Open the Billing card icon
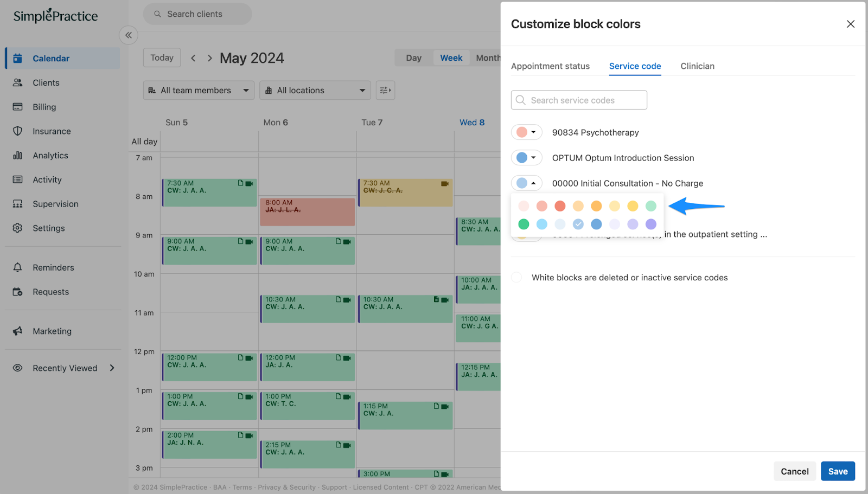 click(x=17, y=107)
